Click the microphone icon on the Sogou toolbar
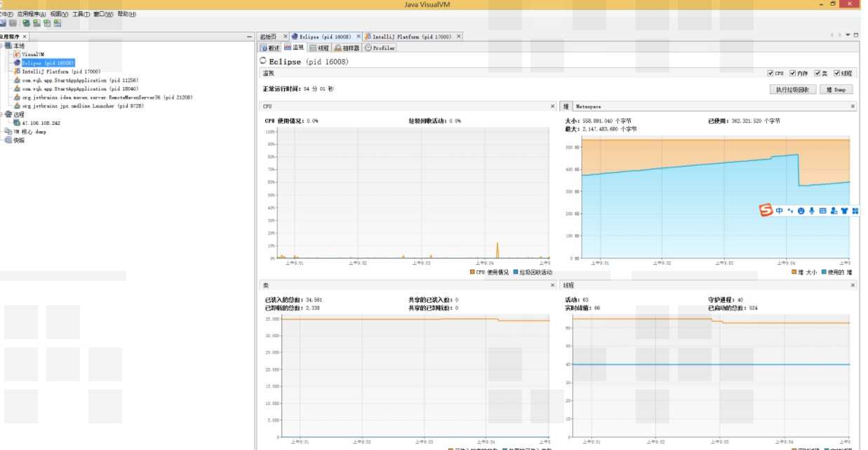The height and width of the screenshot is (450, 868). 812,211
